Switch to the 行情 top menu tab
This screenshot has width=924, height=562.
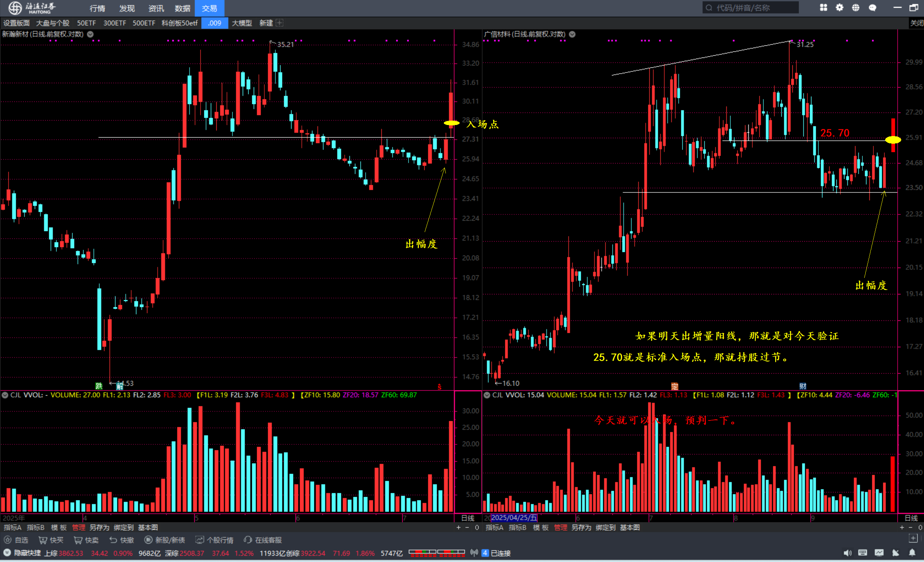[98, 8]
